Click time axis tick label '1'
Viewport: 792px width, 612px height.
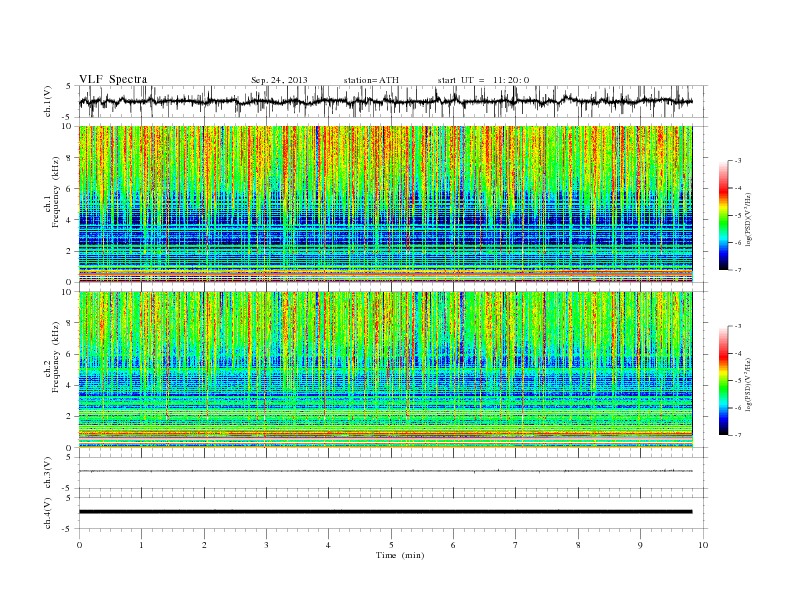(x=141, y=545)
